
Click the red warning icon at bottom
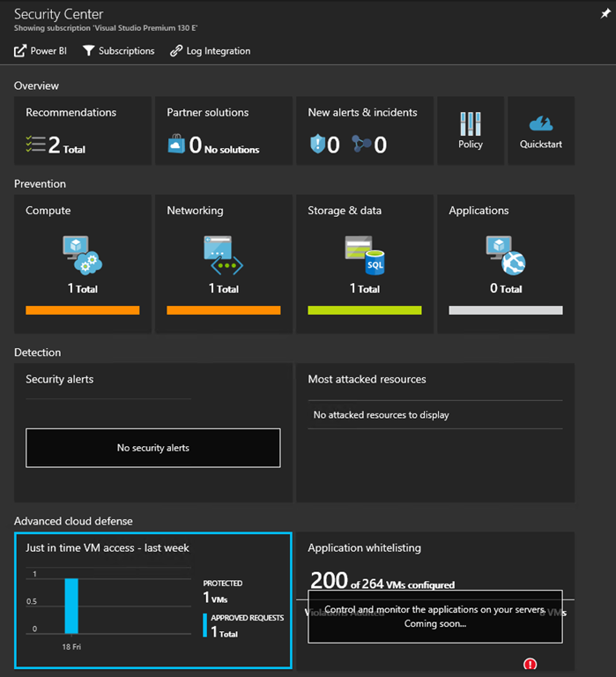pos(530,665)
